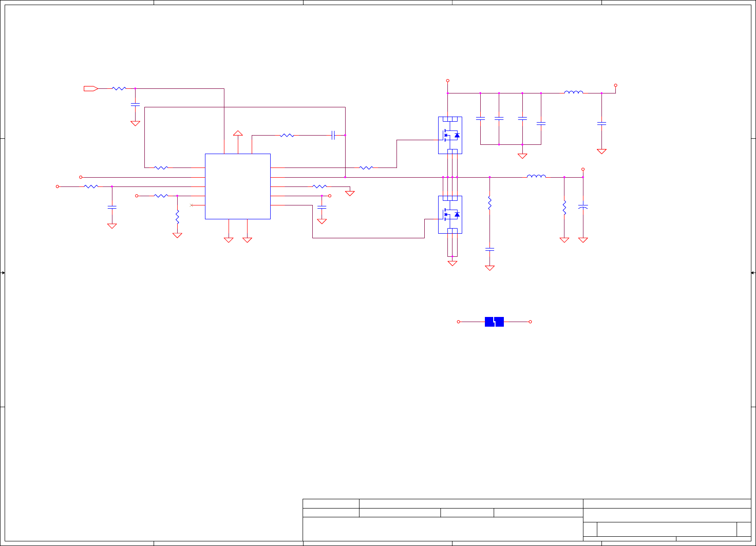Image resolution: width=756 pixels, height=546 pixels.
Task: Click the terminal circle right of blue jumper
Action: tap(530, 322)
